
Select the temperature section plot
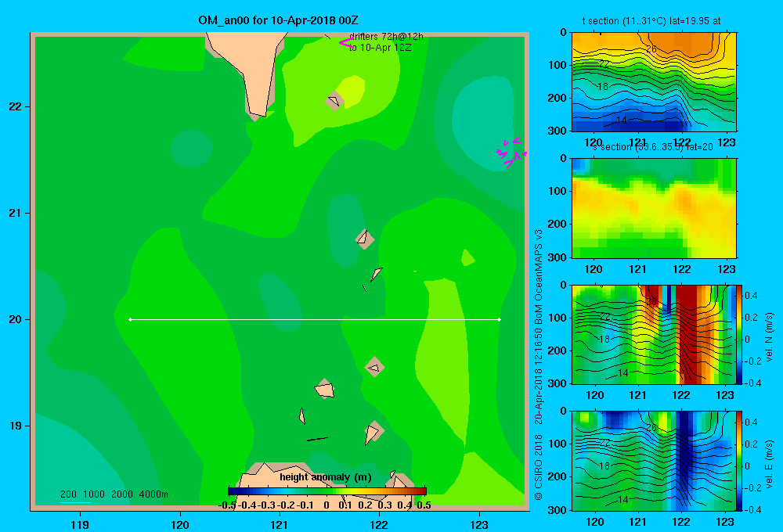click(654, 82)
